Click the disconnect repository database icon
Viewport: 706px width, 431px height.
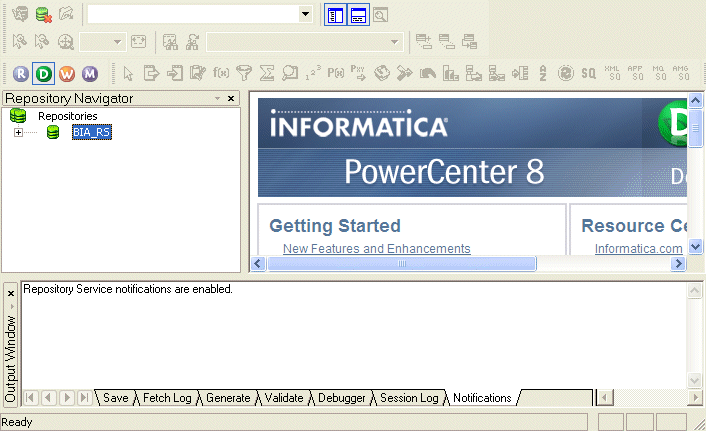coord(43,15)
